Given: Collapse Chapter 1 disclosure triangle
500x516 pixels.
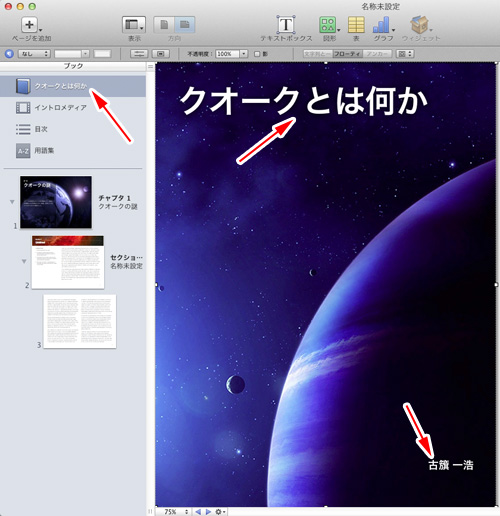Looking at the screenshot, I should (12, 202).
